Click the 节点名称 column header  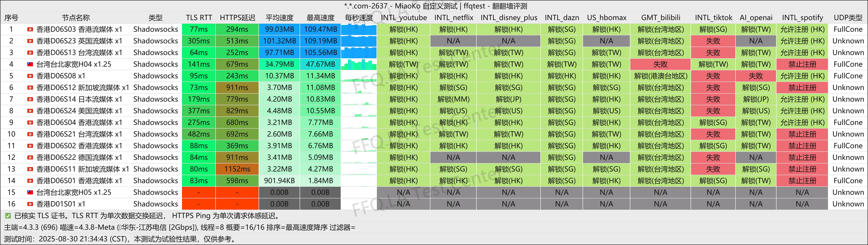[x=76, y=18]
